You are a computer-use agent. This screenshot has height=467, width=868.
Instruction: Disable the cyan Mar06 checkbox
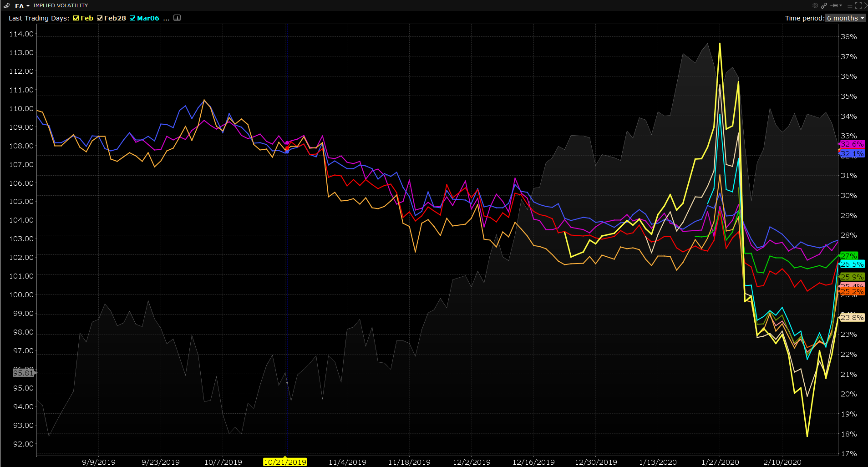point(132,18)
